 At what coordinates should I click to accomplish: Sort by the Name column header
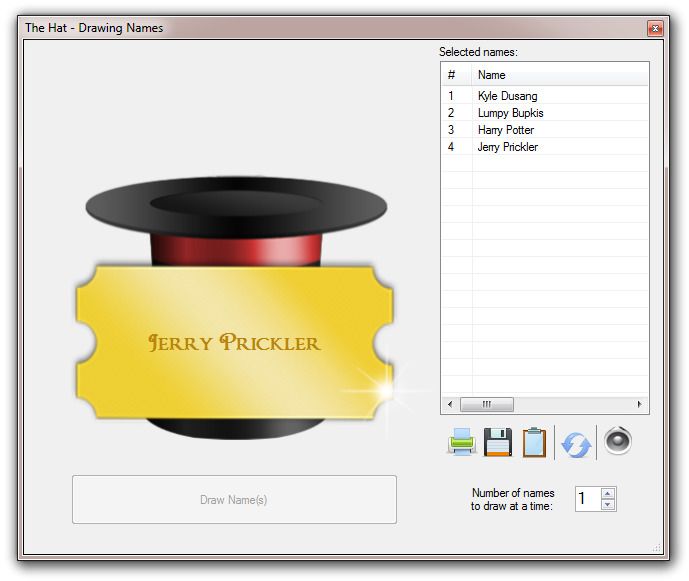tap(560, 75)
